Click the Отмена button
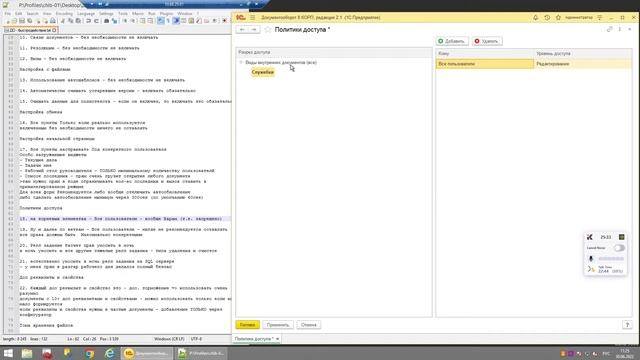640x360 pixels. tap(309, 325)
